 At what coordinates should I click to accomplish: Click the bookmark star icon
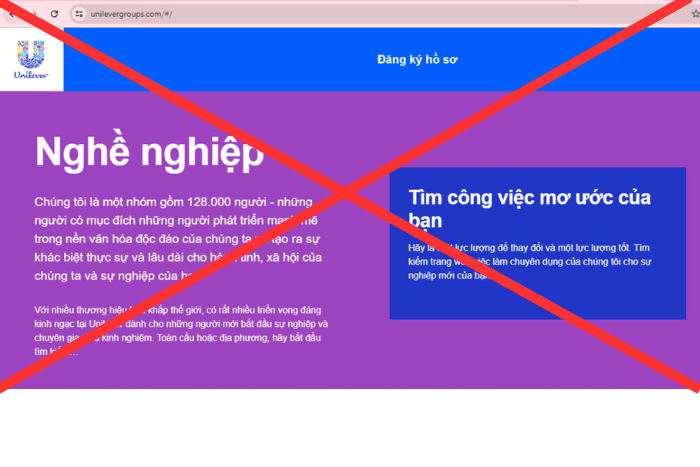(x=695, y=14)
